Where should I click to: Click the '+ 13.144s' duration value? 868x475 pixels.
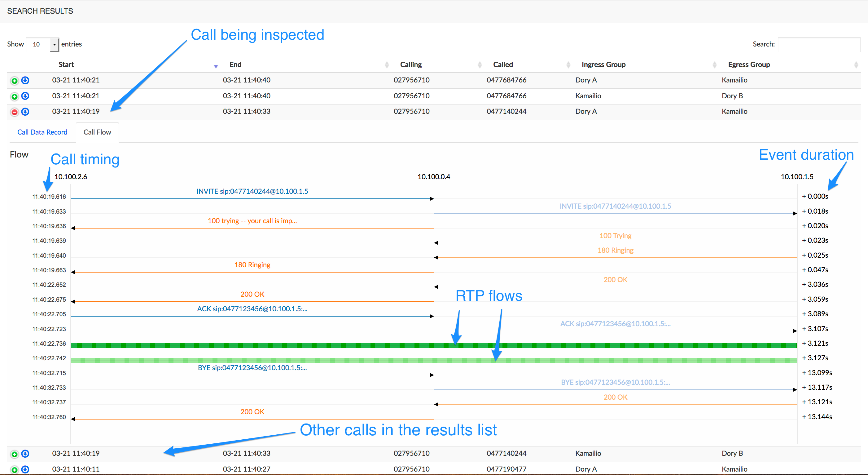coord(817,417)
